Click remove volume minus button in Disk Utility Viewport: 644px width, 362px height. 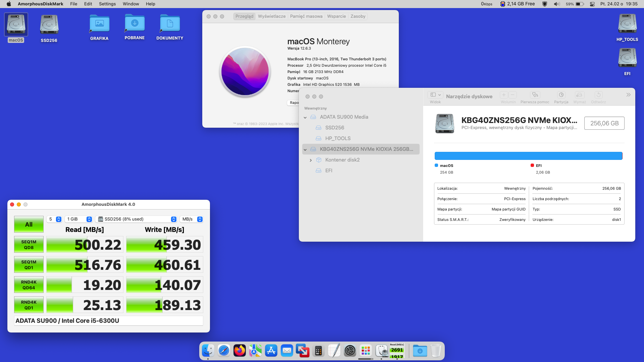point(513,95)
